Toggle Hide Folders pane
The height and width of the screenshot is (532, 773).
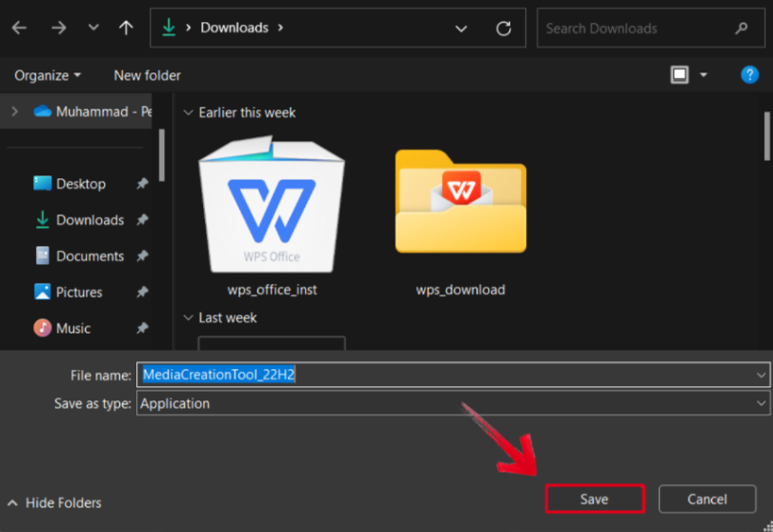point(54,502)
